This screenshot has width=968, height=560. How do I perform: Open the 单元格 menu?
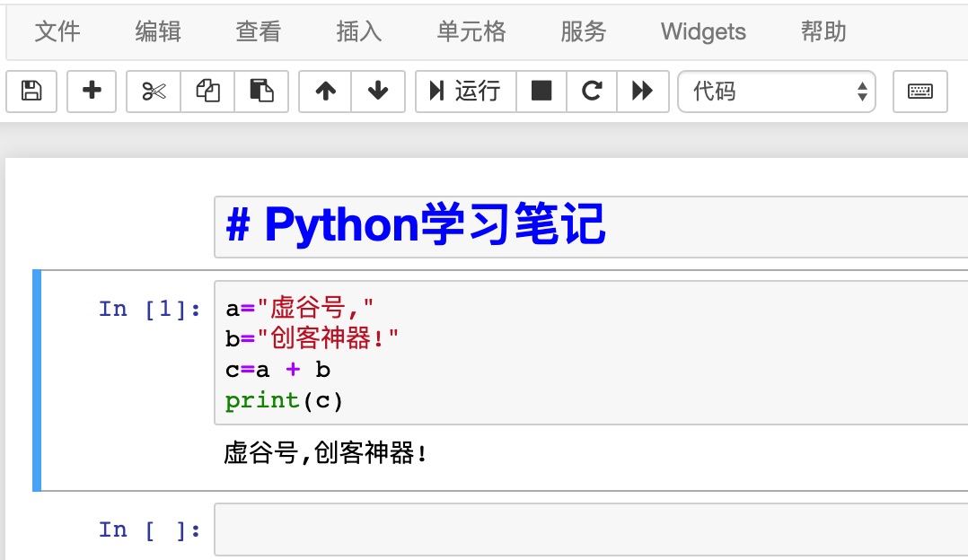click(x=471, y=31)
